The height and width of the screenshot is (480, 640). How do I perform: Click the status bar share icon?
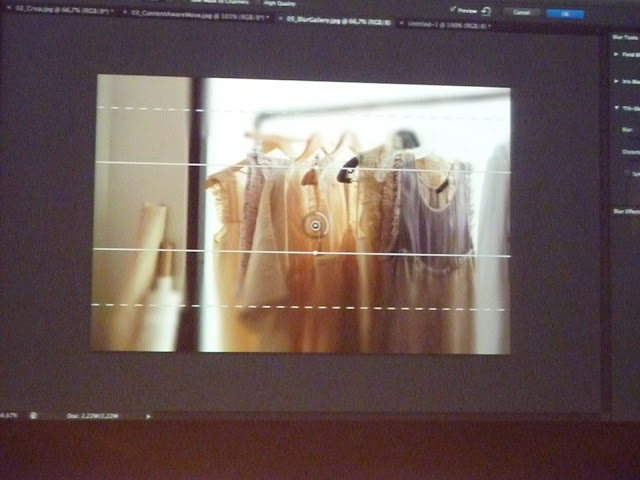33,416
